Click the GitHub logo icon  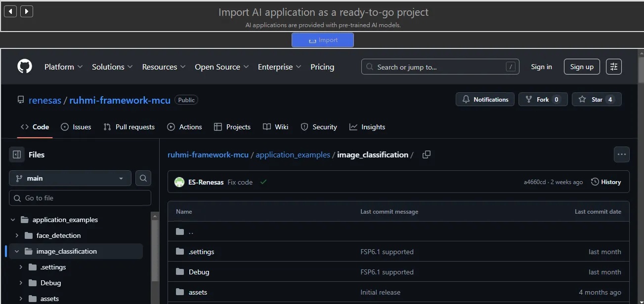point(25,67)
